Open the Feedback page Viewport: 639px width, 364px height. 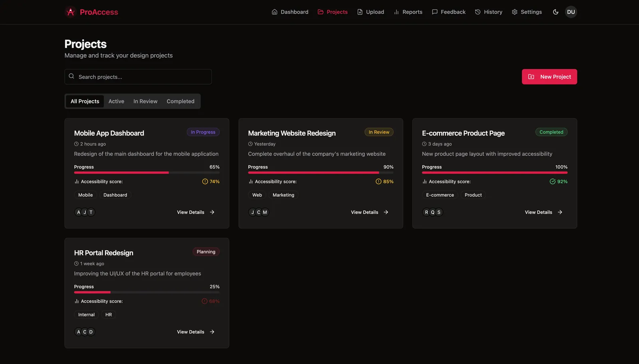(x=448, y=12)
